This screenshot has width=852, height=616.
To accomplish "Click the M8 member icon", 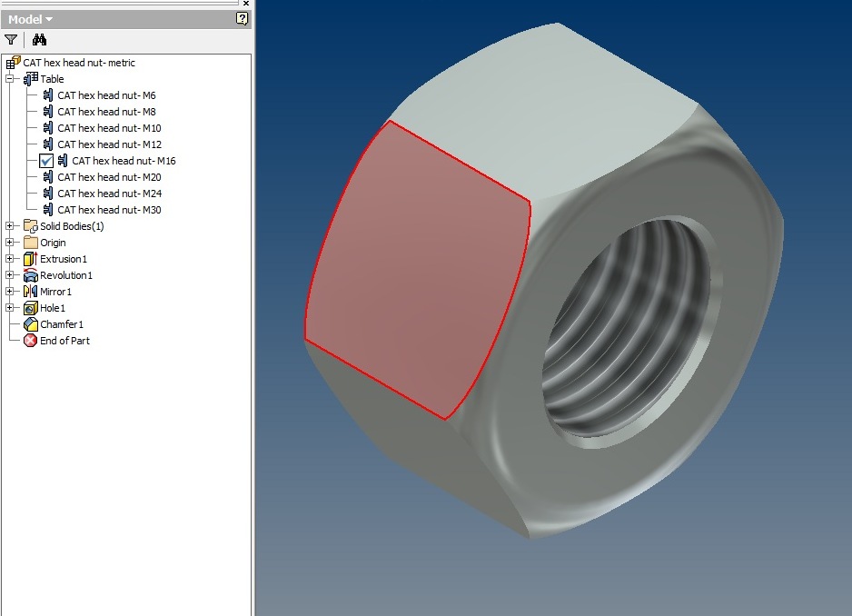I will click(48, 112).
